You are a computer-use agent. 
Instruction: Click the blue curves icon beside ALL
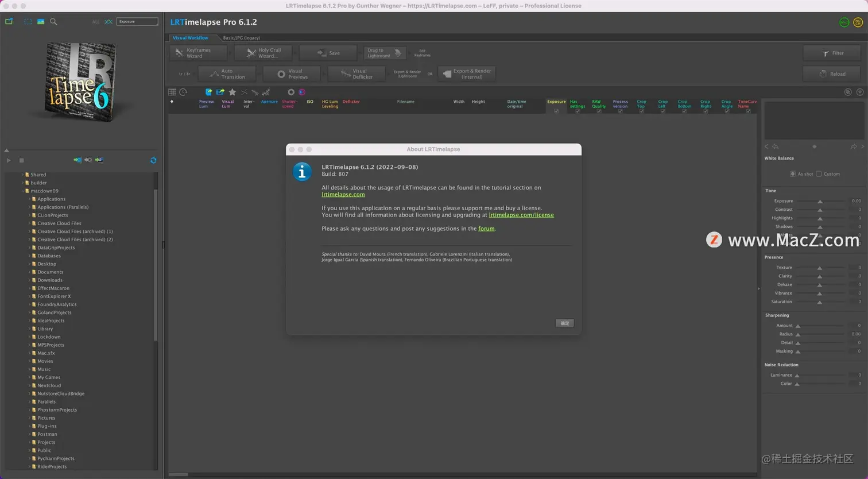click(108, 21)
